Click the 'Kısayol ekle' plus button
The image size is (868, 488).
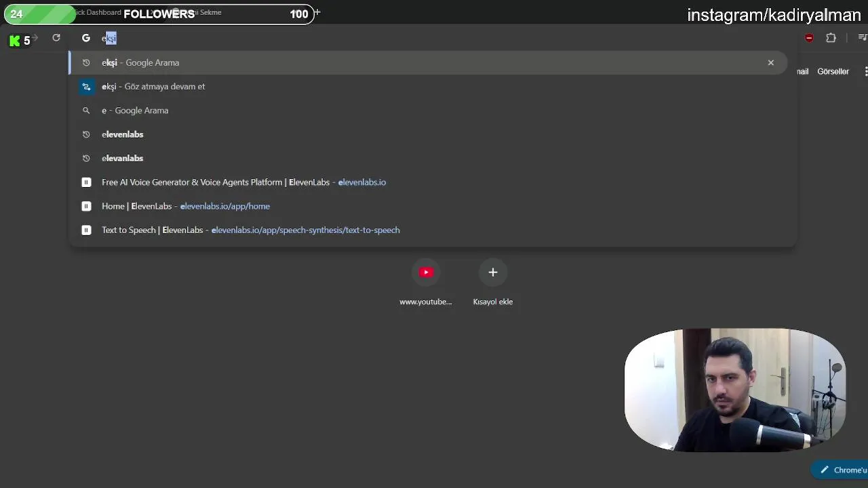click(493, 272)
